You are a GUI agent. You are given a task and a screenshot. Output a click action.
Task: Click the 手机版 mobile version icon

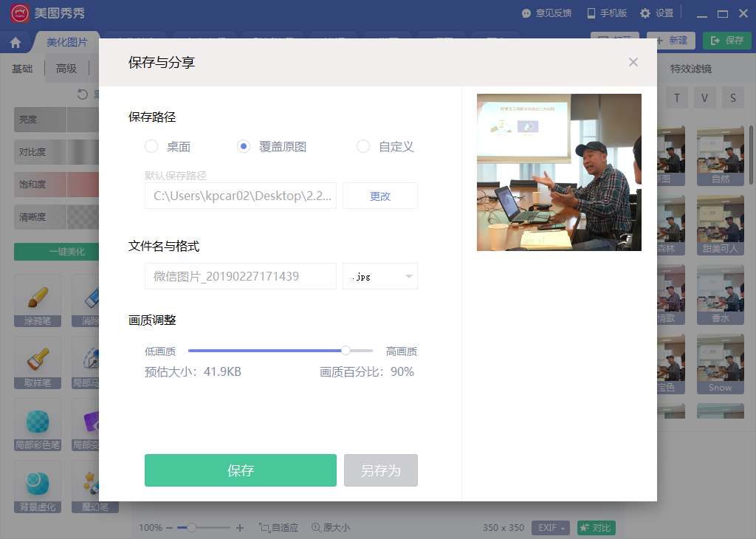pos(591,13)
